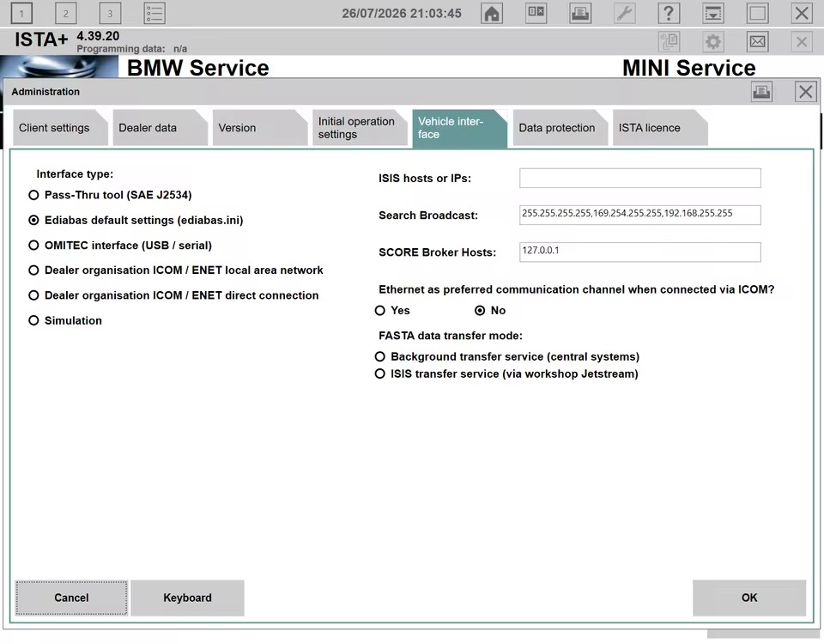
Task: Select session box number 3
Action: tap(110, 13)
